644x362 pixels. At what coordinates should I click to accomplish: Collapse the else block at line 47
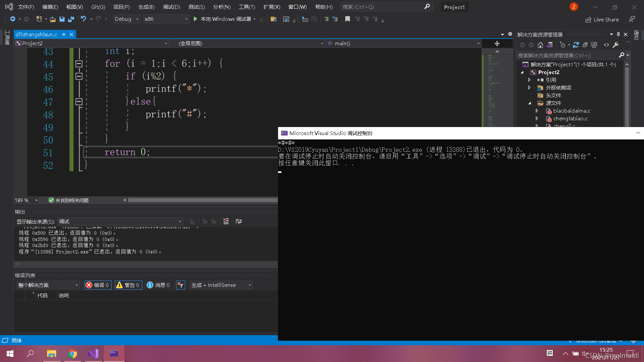point(79,102)
